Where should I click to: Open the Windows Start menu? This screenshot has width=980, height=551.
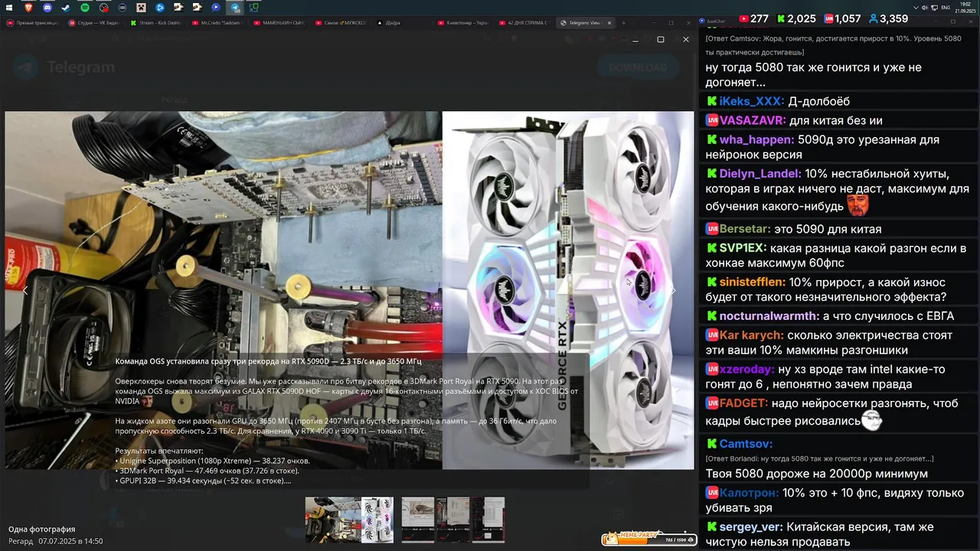point(9,7)
